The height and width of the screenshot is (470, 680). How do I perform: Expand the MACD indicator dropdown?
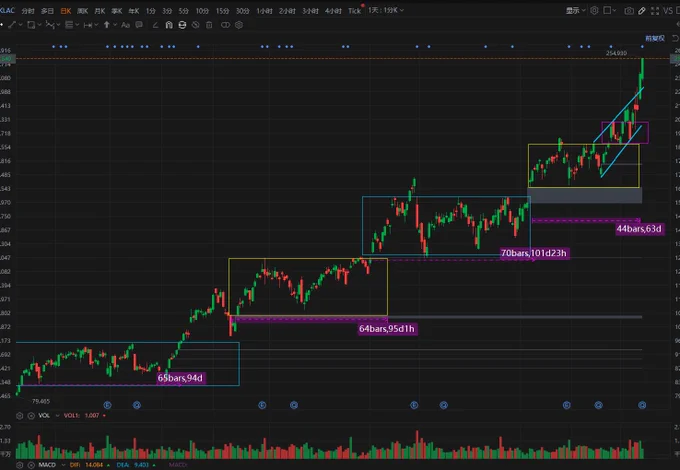(x=63, y=465)
